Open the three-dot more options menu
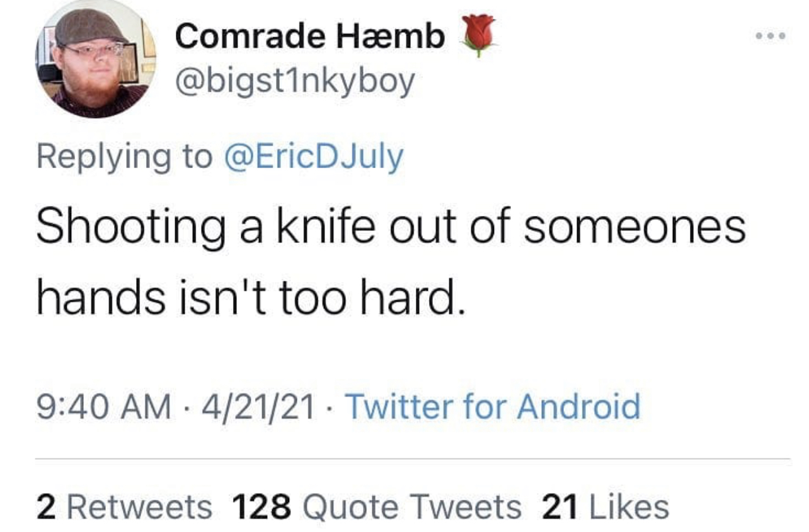809x532 pixels. (x=771, y=36)
